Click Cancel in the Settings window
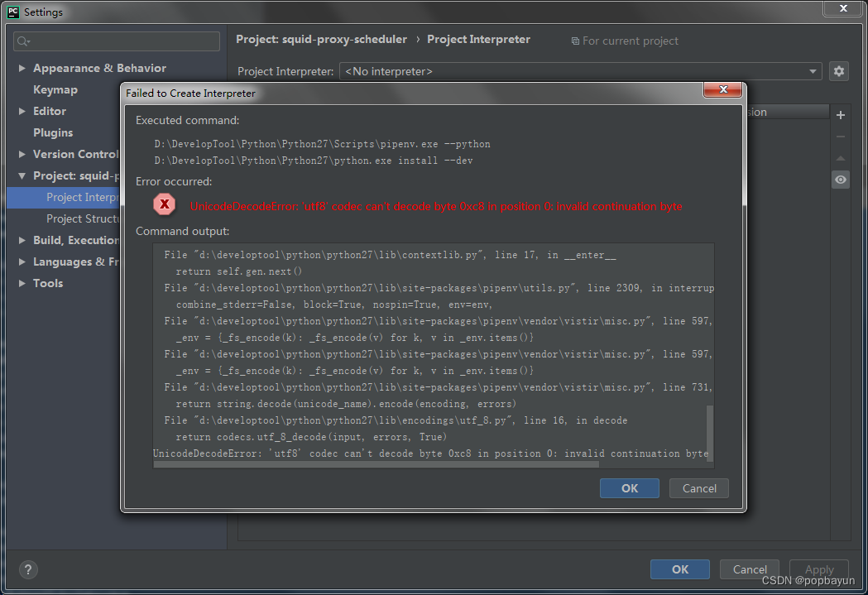 coord(750,569)
